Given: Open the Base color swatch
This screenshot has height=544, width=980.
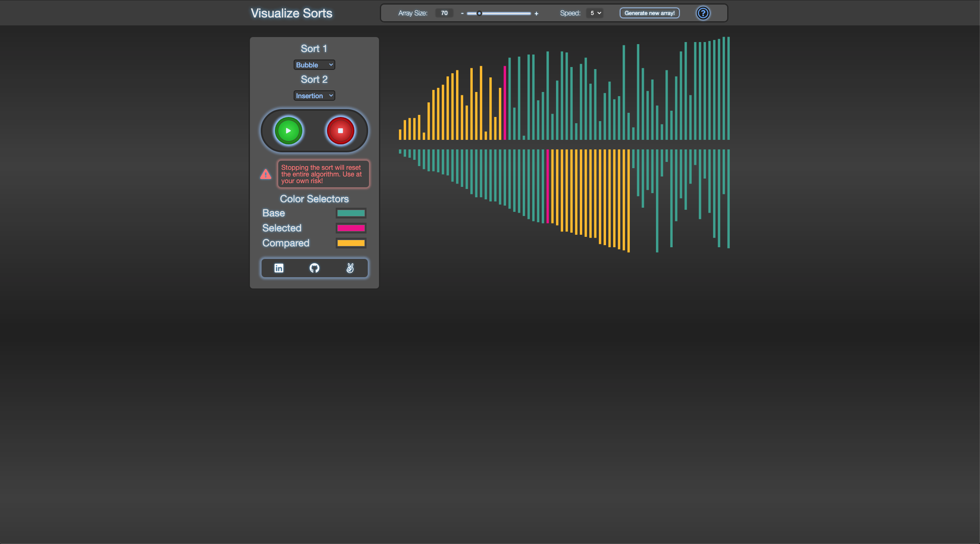Looking at the screenshot, I should 351,213.
